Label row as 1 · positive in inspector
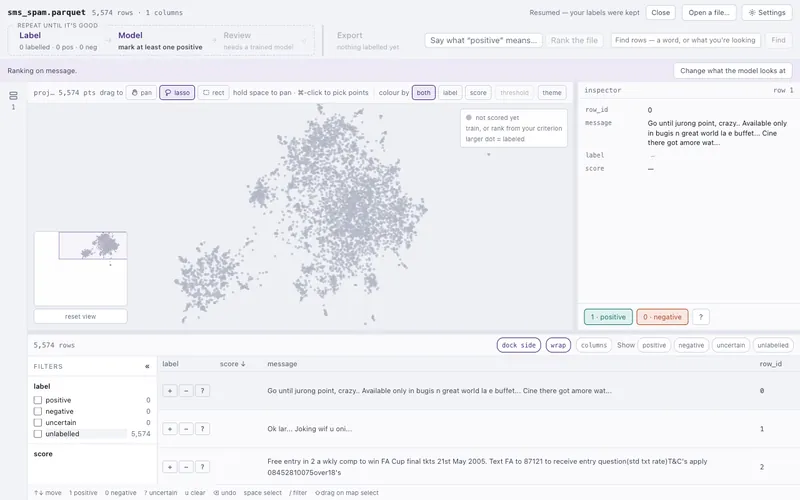This screenshot has height=500, width=800. click(x=608, y=317)
